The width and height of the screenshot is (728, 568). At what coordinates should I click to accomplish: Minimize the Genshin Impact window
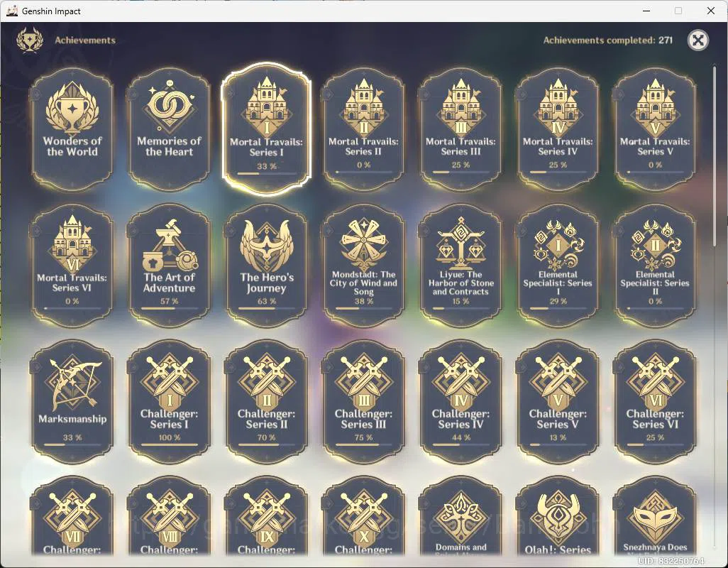pos(646,11)
